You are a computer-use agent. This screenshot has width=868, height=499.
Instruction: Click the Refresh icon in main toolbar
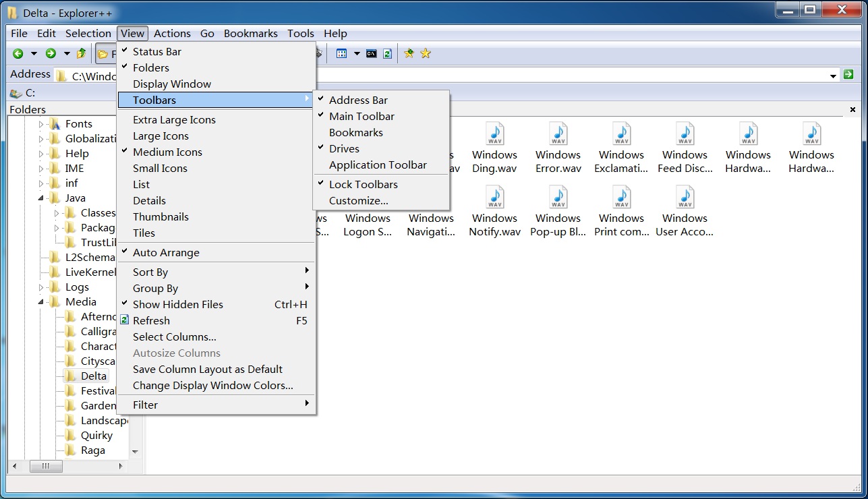(x=388, y=54)
